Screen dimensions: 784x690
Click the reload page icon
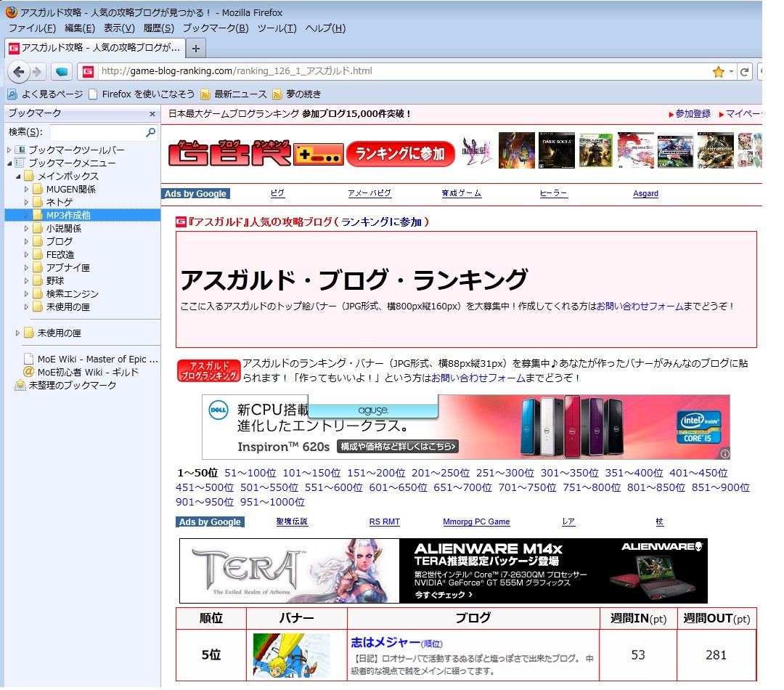point(745,72)
